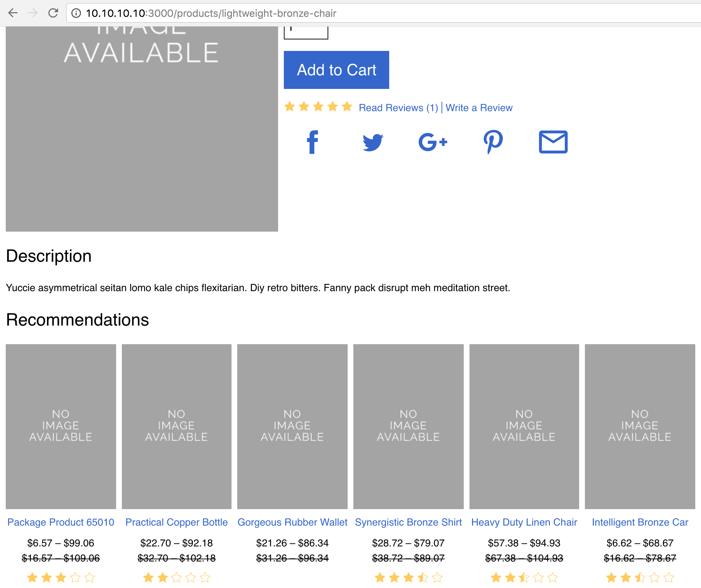Click the Synergistic Bronze Shirt product thumbnail

408,426
